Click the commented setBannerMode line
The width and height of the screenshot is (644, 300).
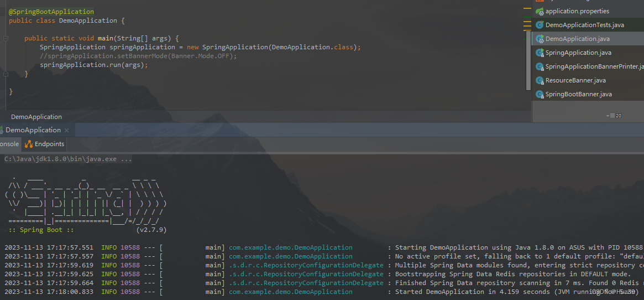(138, 56)
